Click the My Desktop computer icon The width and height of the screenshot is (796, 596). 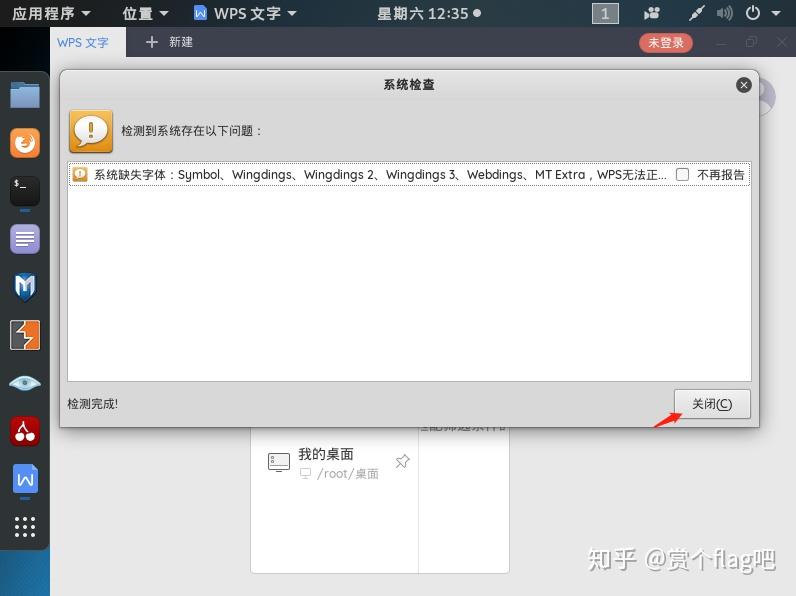279,462
